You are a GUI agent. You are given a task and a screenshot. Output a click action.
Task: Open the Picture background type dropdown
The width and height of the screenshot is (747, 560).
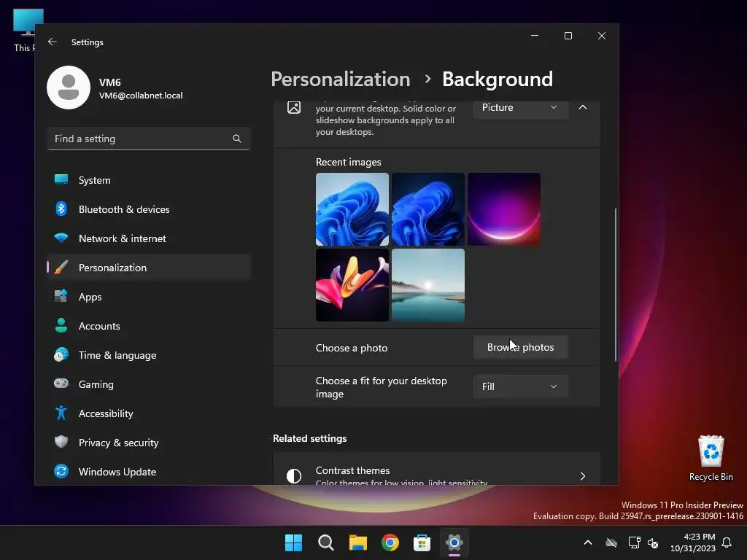(x=521, y=107)
